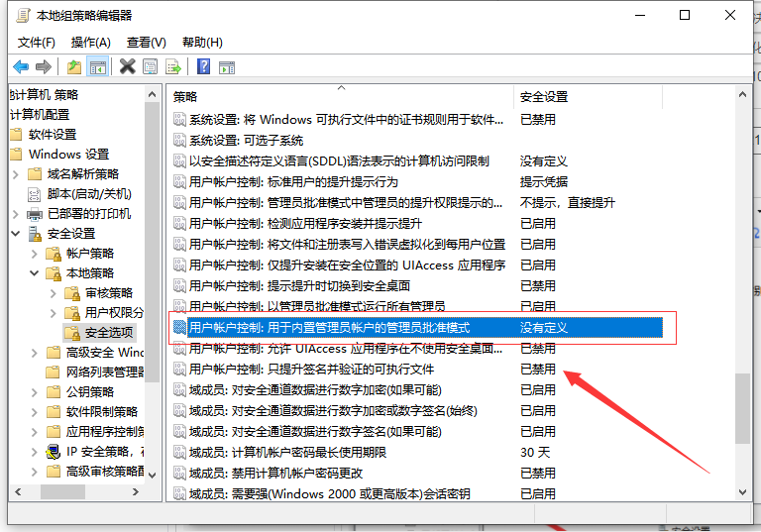
Task: Expand the 审核策略 tree node
Action: [53, 293]
